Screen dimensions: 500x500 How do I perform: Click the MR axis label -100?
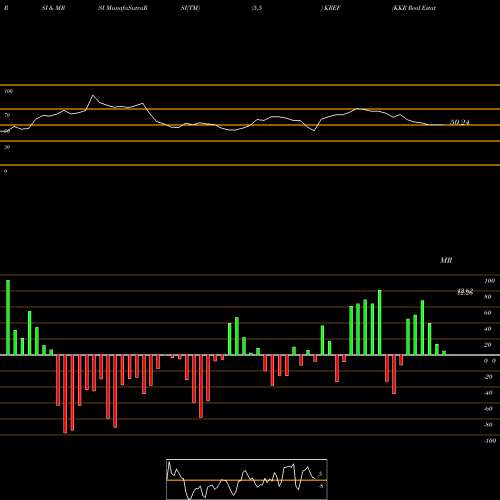[489, 441]
